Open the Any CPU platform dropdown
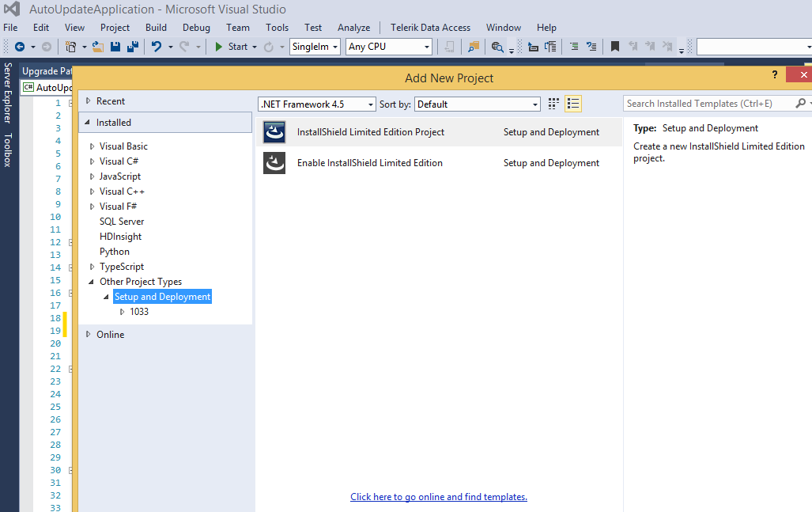 tap(389, 47)
